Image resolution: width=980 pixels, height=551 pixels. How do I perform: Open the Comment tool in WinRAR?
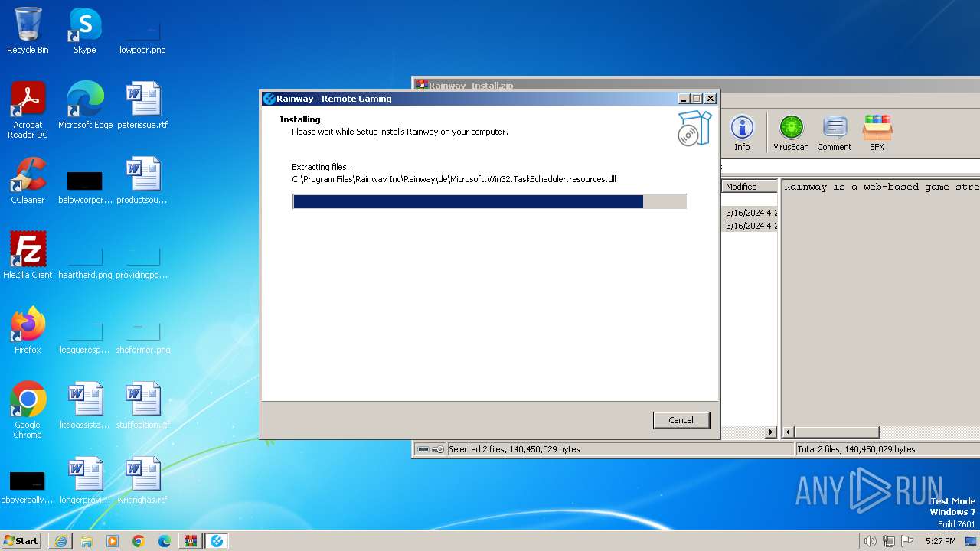click(x=834, y=133)
